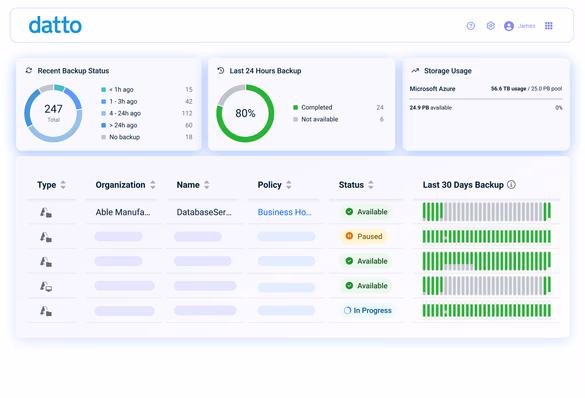Click info icon next to Last 30 Days Backup
Screen dimensions: 585x398
tap(512, 185)
